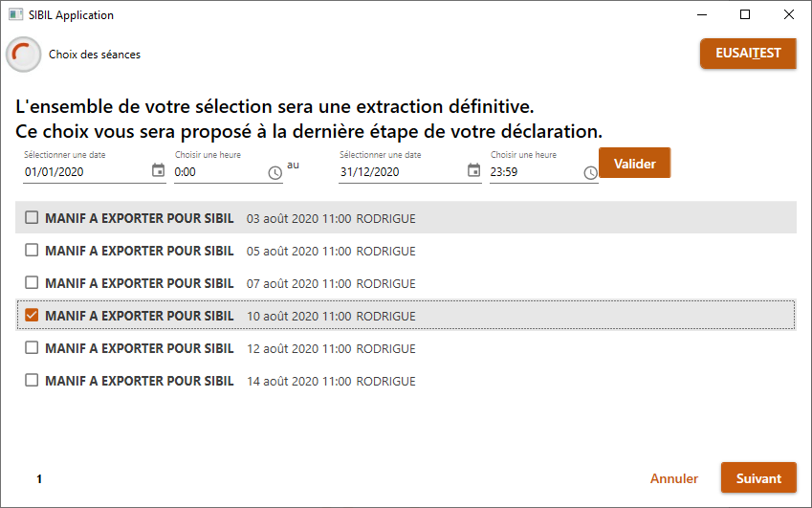The height and width of the screenshot is (508, 812).
Task: Cancel with the Annuler link
Action: pos(673,478)
